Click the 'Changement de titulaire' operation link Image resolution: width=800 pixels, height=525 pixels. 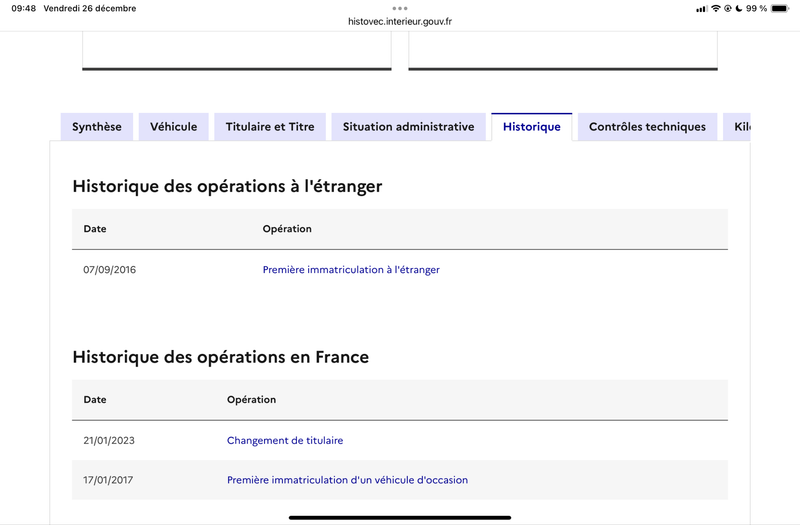tap(285, 440)
